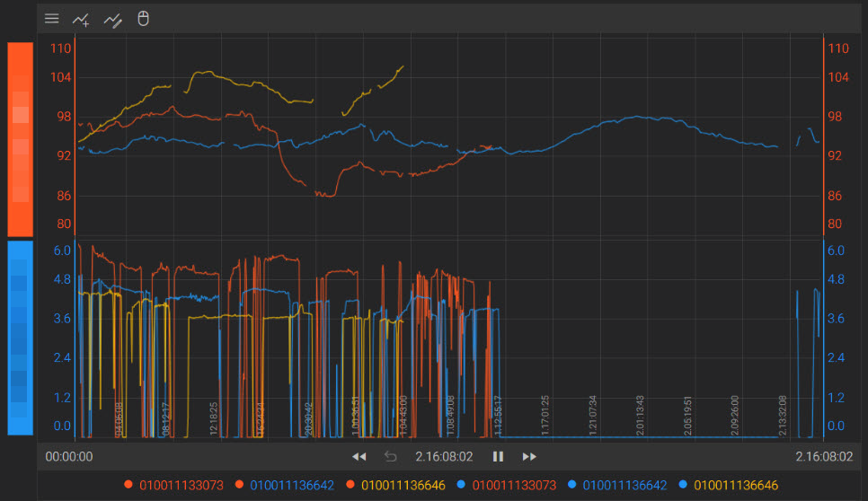The width and height of the screenshot is (868, 501).
Task: Toggle blue-dot legend entry 010011136642
Action: 617,486
